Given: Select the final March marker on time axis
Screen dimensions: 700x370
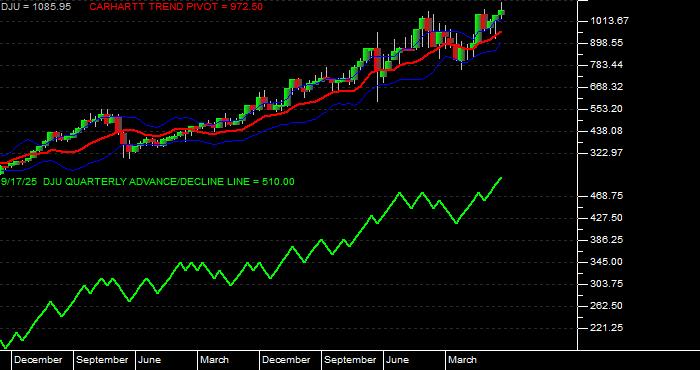Looking at the screenshot, I should coord(462,360).
